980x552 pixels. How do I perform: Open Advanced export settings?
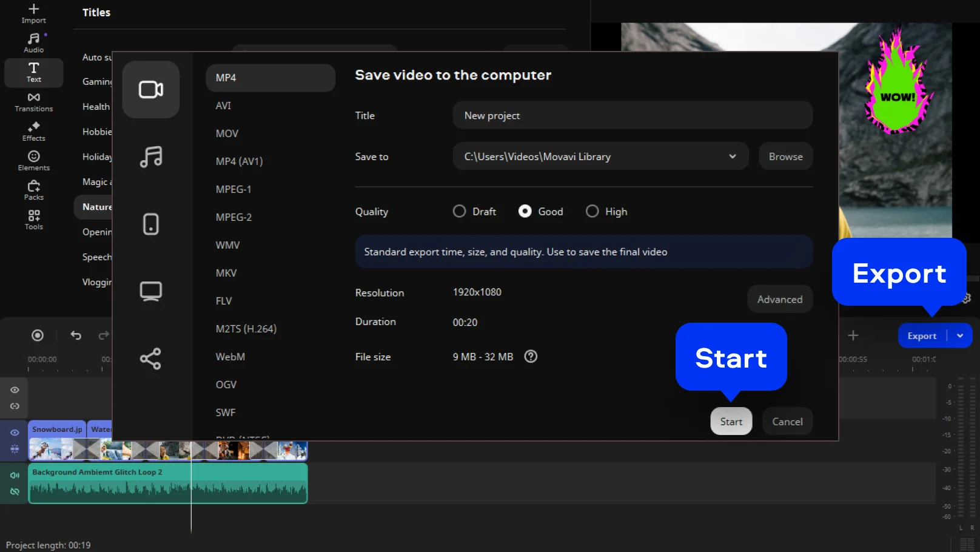click(x=779, y=299)
